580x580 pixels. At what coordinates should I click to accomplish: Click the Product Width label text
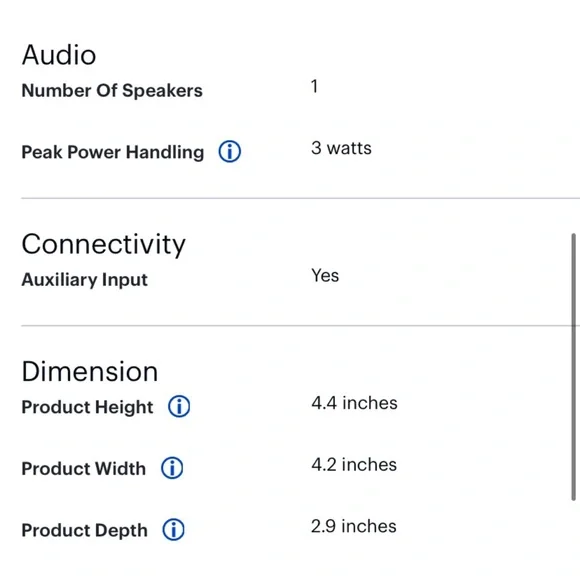point(84,469)
